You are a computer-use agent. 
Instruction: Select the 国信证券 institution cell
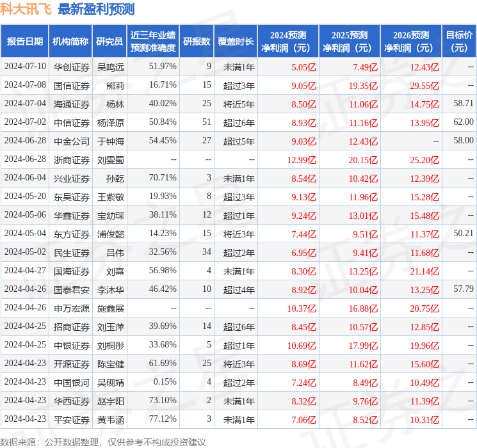click(72, 86)
